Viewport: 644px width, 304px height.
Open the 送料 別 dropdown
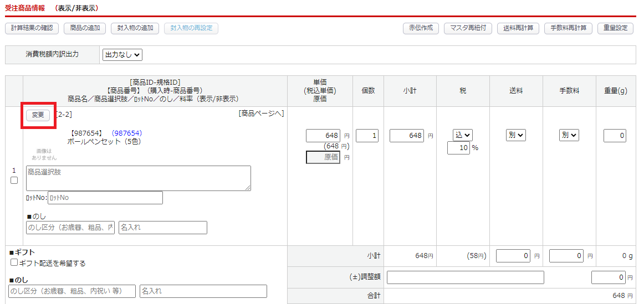(x=515, y=135)
